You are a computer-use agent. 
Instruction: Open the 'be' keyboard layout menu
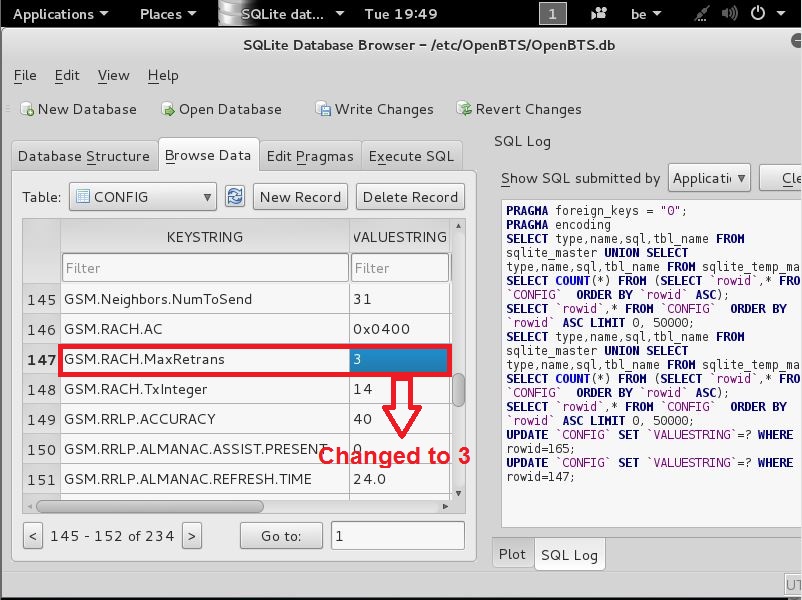(x=645, y=14)
